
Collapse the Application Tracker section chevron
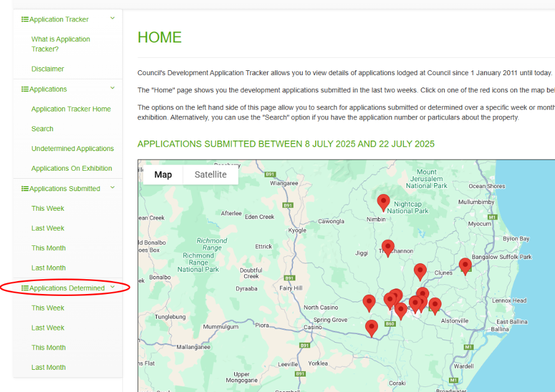tap(113, 18)
